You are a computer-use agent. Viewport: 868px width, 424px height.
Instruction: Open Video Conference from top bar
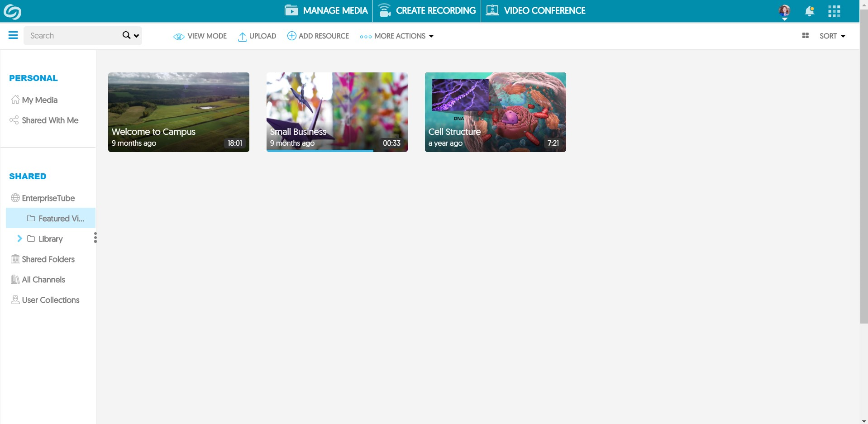click(535, 11)
